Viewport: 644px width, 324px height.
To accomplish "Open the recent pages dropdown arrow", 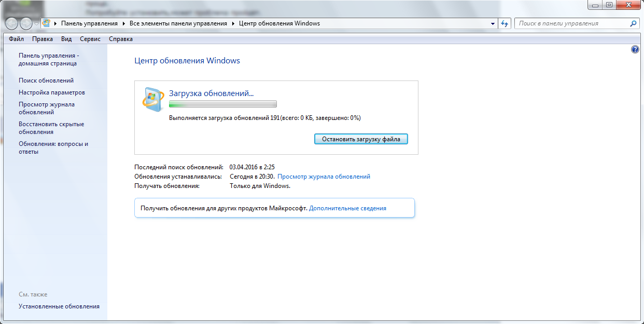I will pos(36,24).
